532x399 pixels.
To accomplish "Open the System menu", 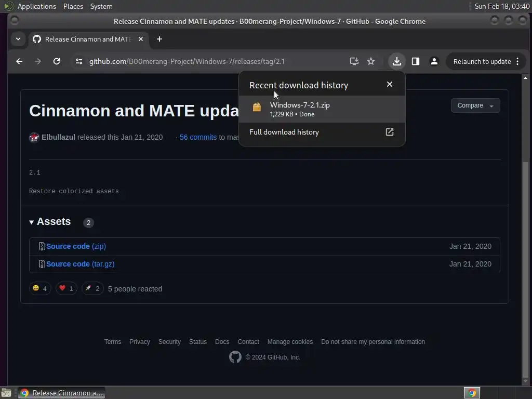I will [101, 6].
